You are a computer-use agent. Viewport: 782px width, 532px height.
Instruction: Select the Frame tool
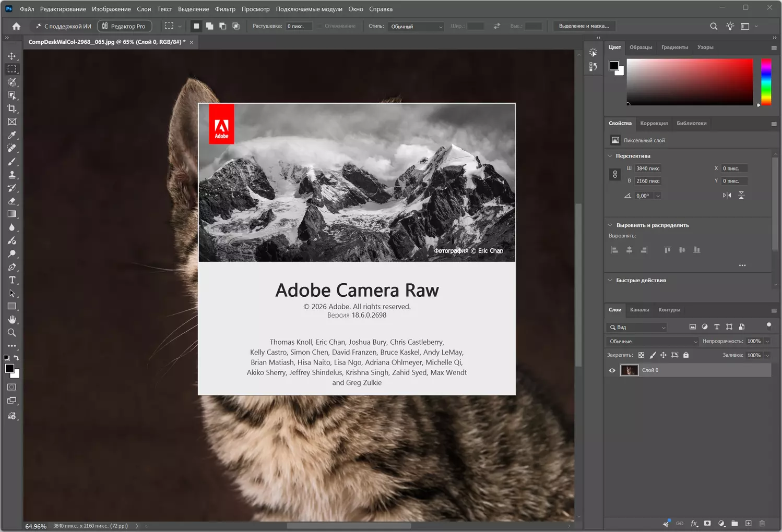click(11, 122)
